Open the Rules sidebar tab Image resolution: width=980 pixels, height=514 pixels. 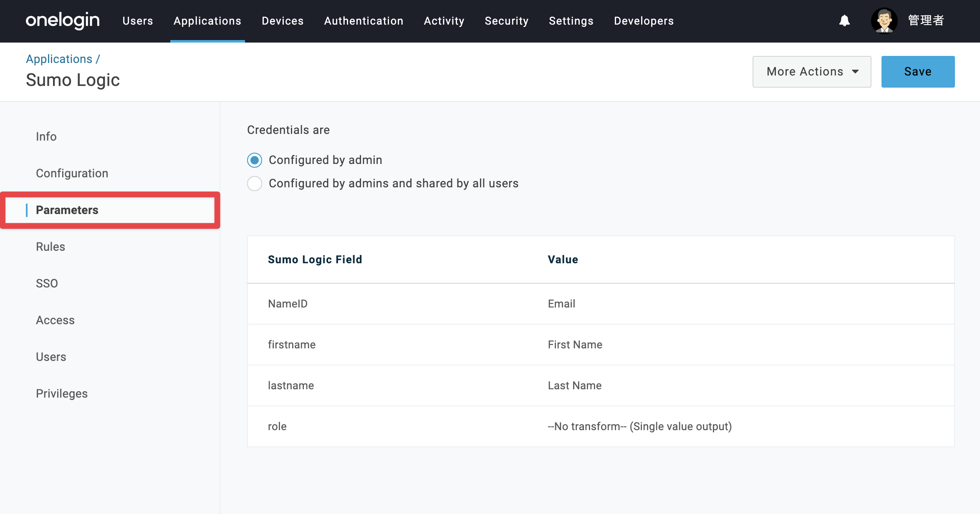tap(51, 247)
